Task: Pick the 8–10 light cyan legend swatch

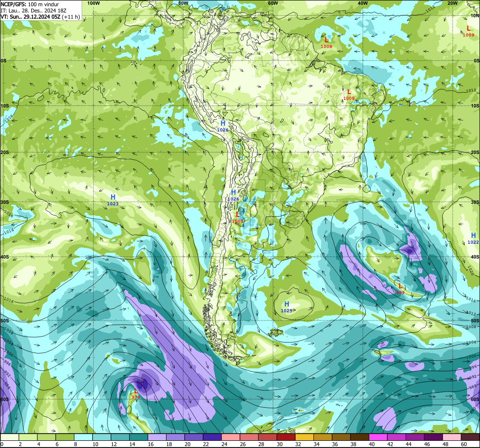Action: (83, 437)
